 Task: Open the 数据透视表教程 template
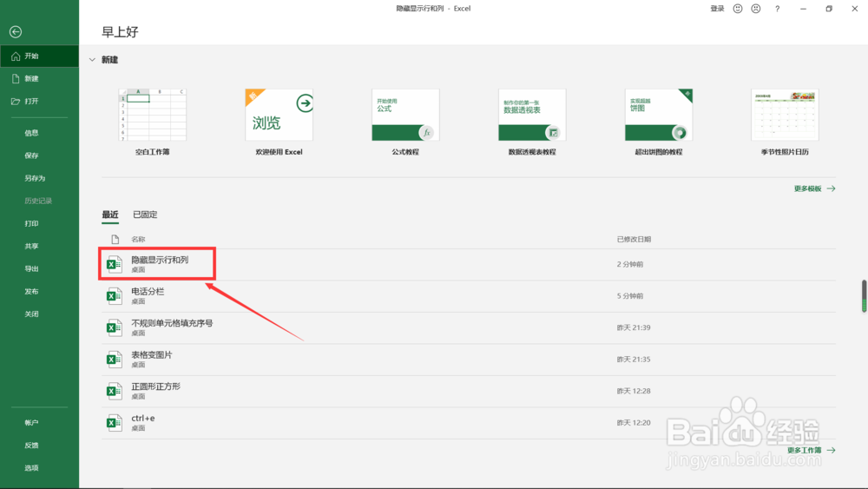tap(532, 115)
